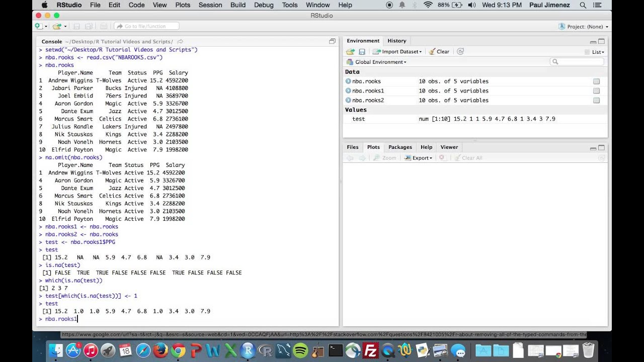Maximize the Plots pane

[601, 148]
